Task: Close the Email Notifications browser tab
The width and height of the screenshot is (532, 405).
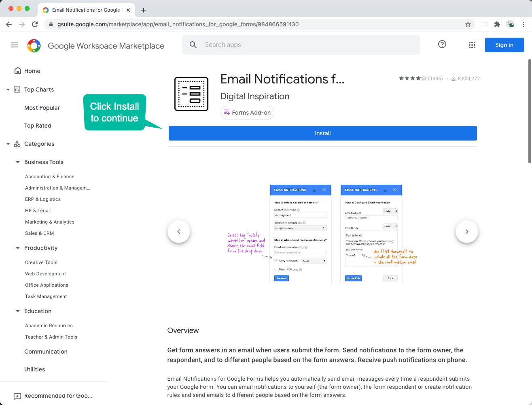Action: (x=128, y=10)
